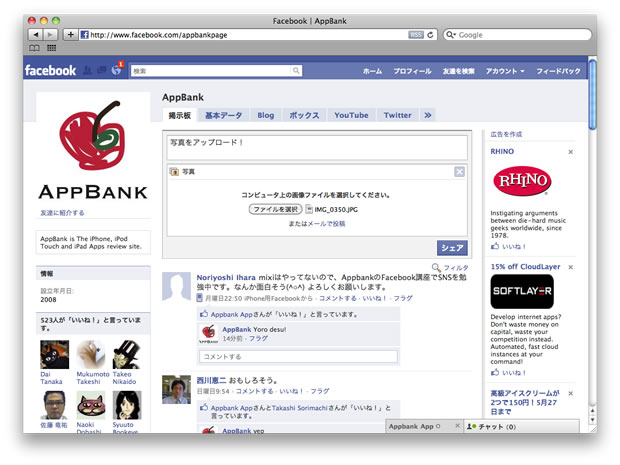620x465 pixels.
Task: Open Top Sites grid icon
Action: [51, 48]
